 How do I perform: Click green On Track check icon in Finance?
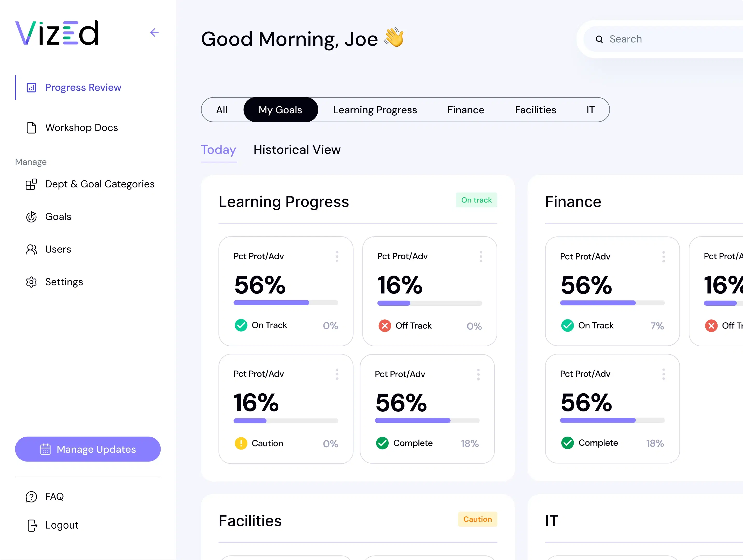(567, 326)
